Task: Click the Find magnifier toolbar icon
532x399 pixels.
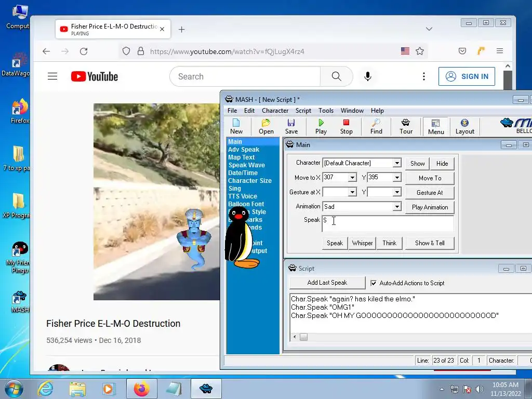Action: point(376,127)
